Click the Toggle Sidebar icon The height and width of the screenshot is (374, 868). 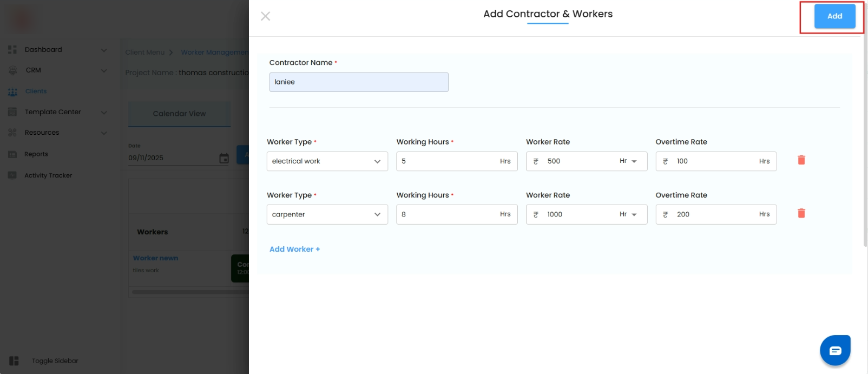click(14, 361)
